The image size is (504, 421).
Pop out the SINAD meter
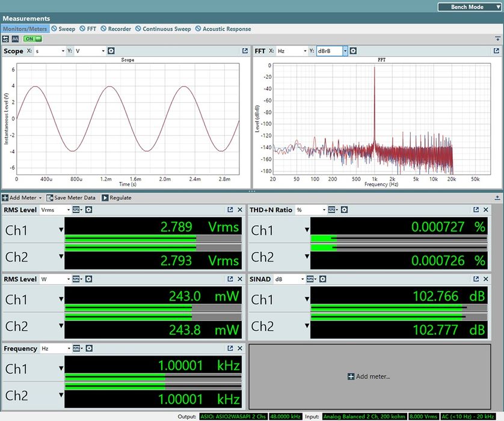476,279
